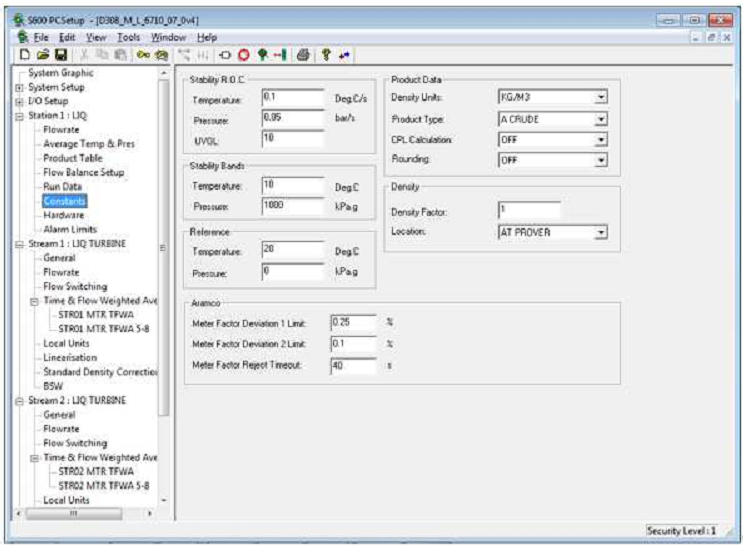Select Alarm Limits tree item
Image resolution: width=743 pixels, height=552 pixels.
70,229
